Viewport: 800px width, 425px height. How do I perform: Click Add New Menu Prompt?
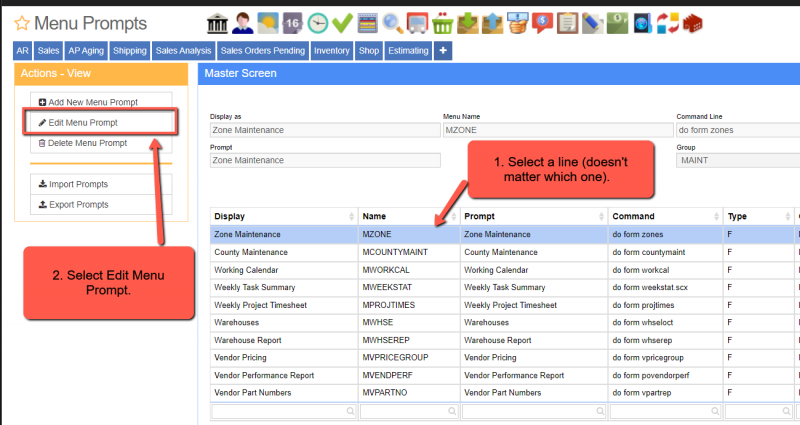click(x=100, y=102)
